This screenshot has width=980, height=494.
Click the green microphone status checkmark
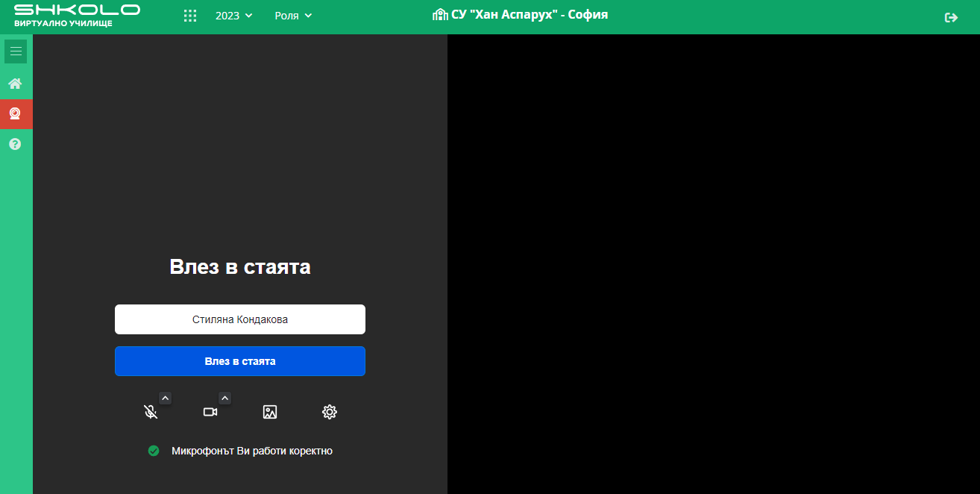[x=154, y=451]
